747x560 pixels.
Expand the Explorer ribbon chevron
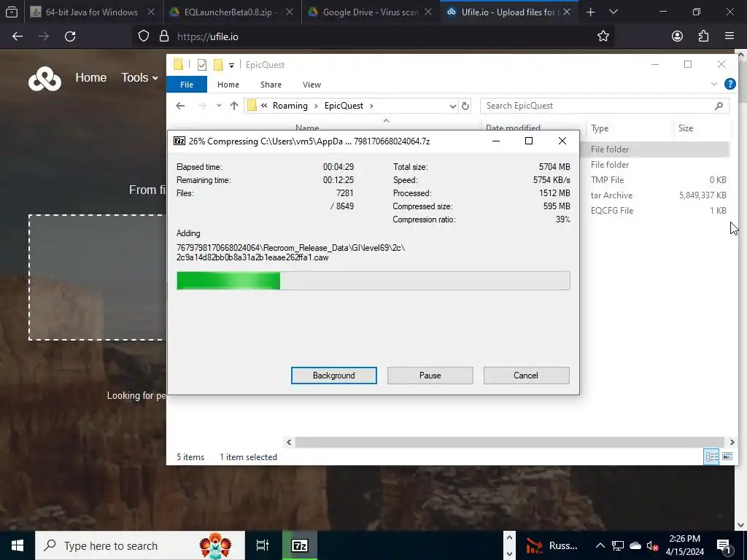click(x=713, y=85)
